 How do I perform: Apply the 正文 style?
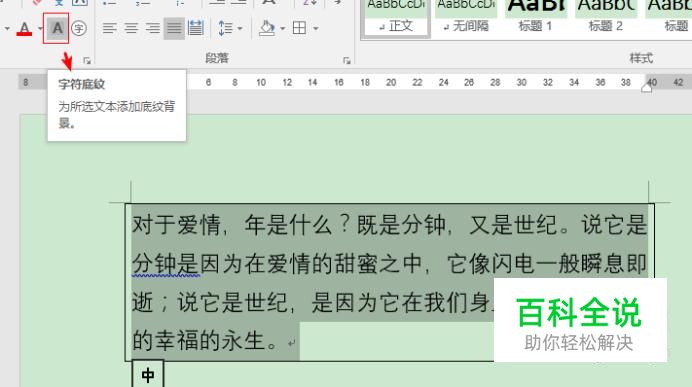[x=396, y=18]
